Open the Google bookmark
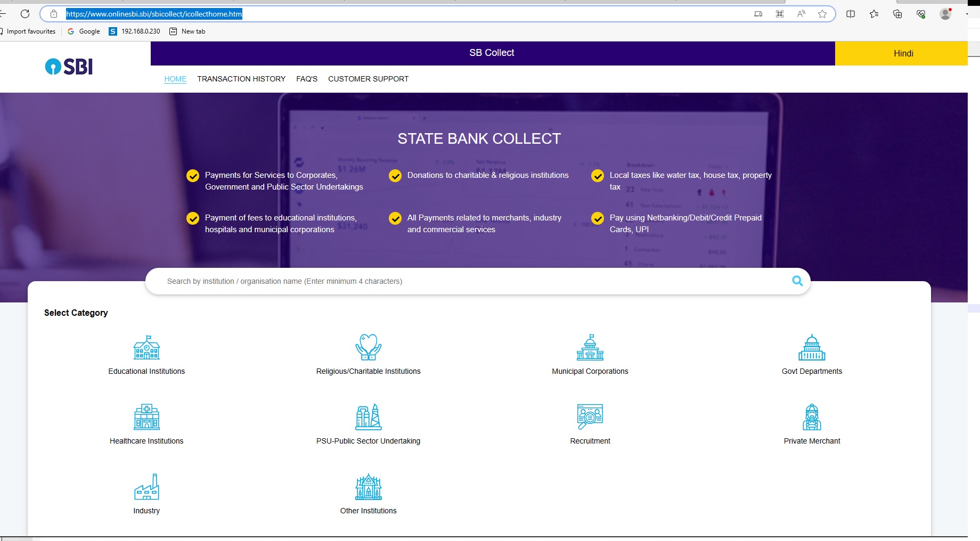 click(84, 31)
